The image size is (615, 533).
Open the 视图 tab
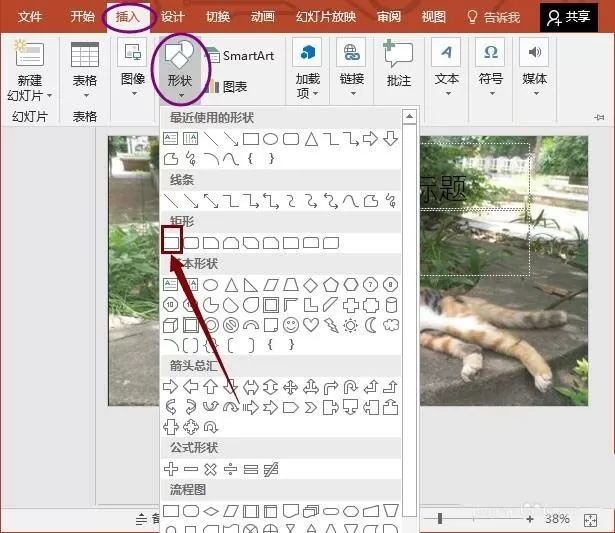click(x=434, y=17)
